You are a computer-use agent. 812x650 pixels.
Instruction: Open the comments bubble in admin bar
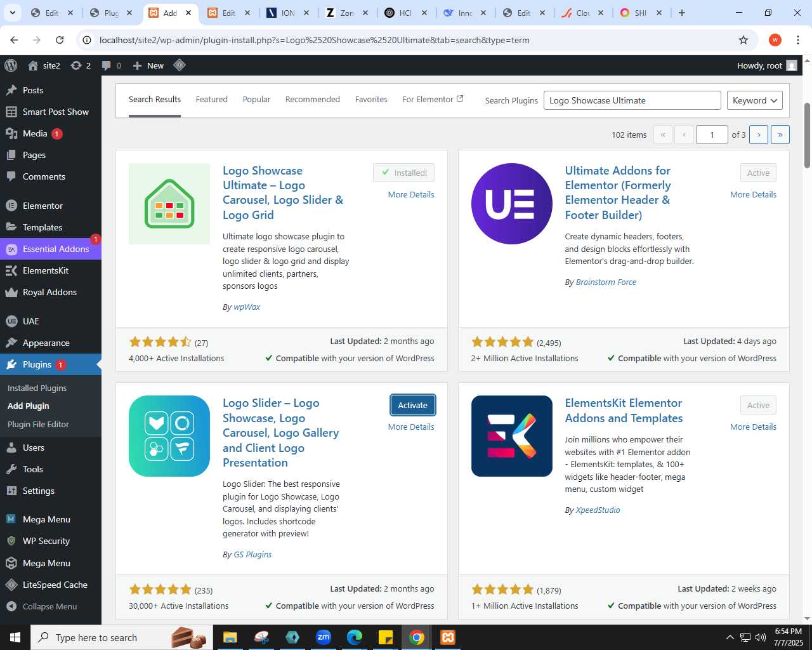click(111, 65)
